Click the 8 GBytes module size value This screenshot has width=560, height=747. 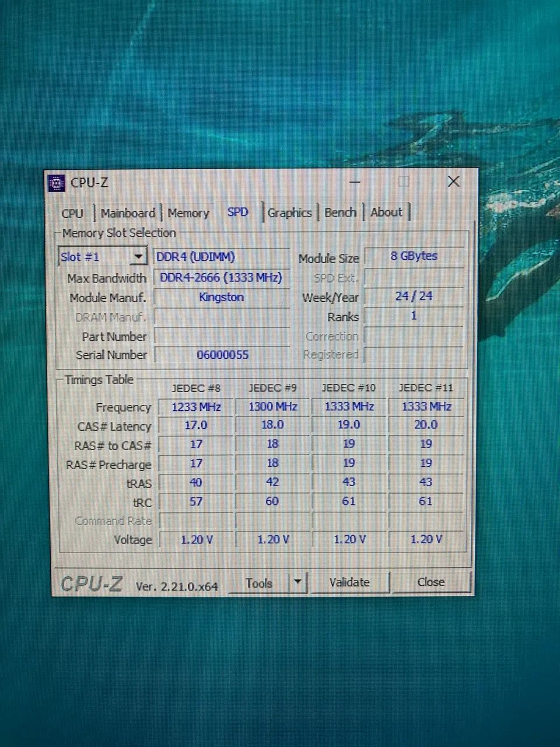[x=414, y=256]
